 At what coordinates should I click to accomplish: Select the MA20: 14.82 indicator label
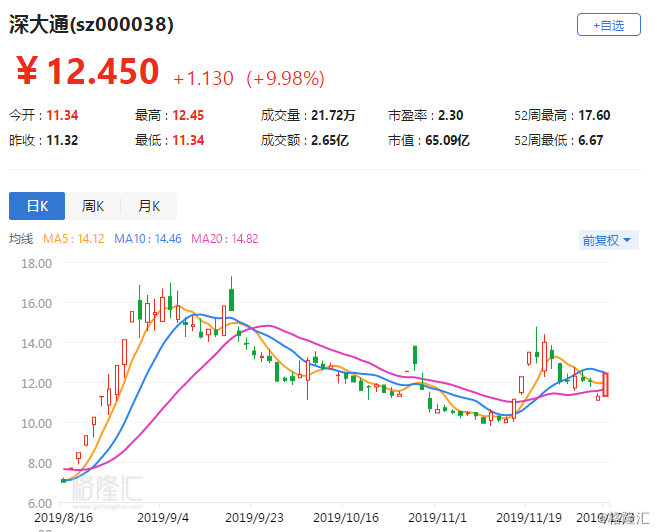(x=225, y=239)
